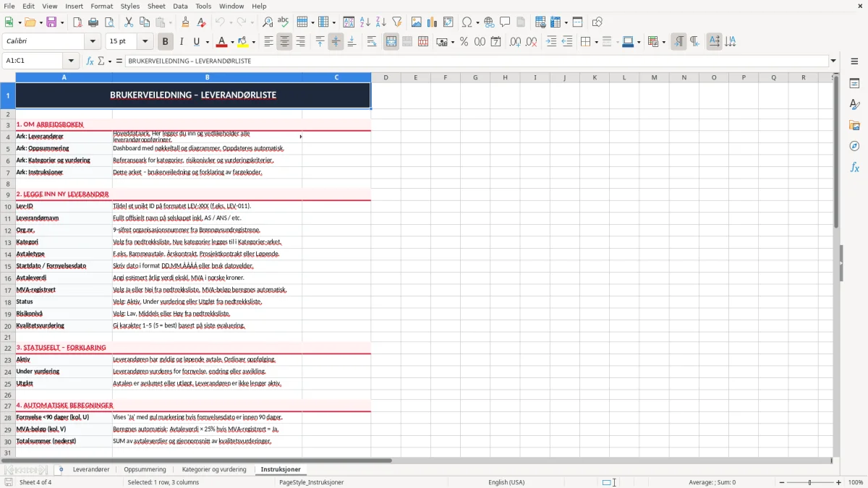Switch to the Oppsummering sheet tab
This screenshot has width=868, height=488.
tap(145, 470)
